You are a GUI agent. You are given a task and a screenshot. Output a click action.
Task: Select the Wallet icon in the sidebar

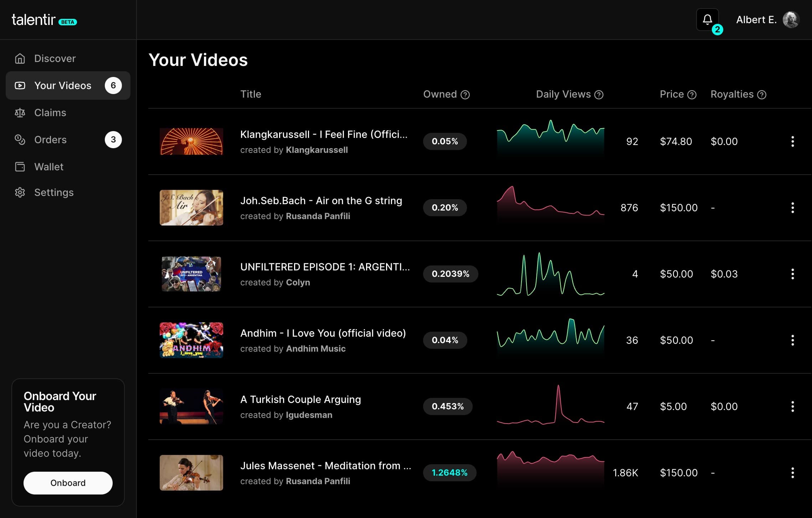pos(20,166)
